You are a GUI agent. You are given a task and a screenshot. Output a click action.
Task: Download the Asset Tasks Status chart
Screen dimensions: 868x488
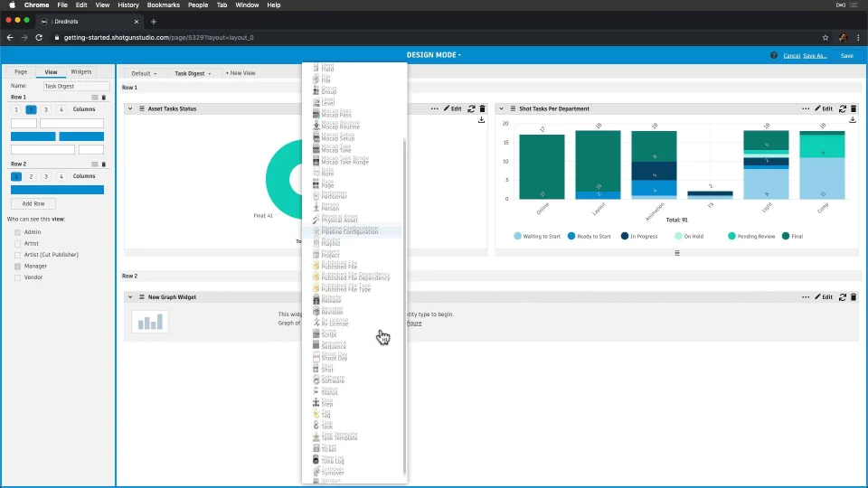coord(482,119)
